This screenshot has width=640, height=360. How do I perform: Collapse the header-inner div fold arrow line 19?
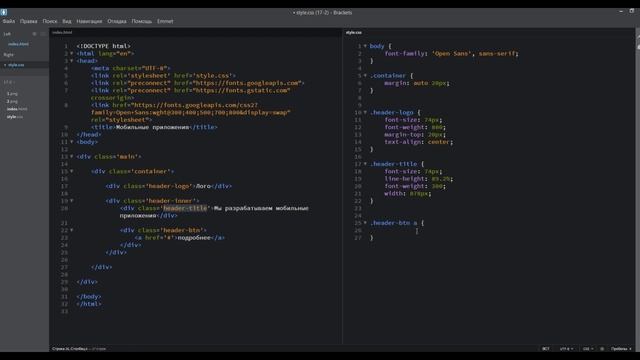pos(72,200)
